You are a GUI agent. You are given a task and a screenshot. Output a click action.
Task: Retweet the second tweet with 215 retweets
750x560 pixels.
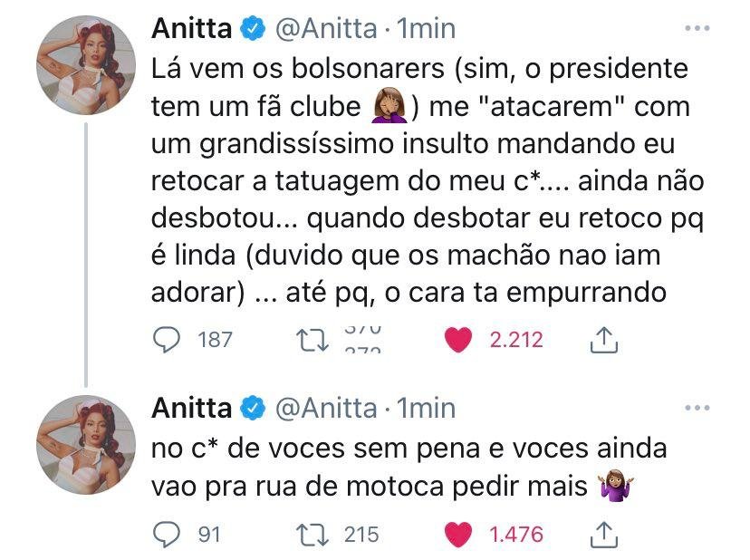(312, 535)
